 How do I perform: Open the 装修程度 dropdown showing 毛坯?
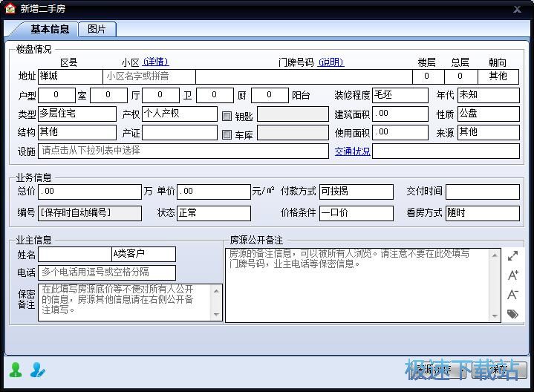coord(400,96)
